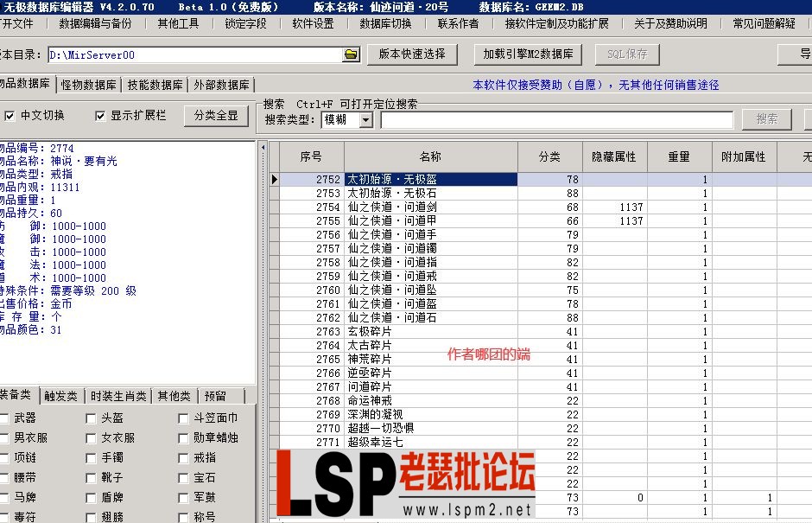The width and height of the screenshot is (812, 523).
Task: Open 数据编辑与备份 from the toolbar
Action: [x=95, y=23]
